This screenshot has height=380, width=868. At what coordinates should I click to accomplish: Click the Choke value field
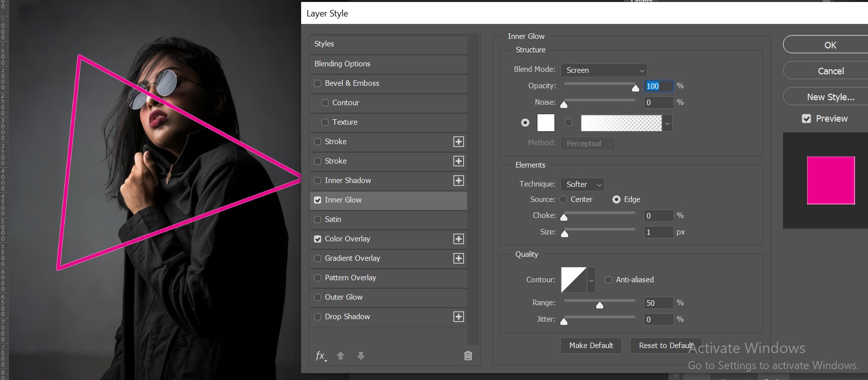[x=659, y=216]
